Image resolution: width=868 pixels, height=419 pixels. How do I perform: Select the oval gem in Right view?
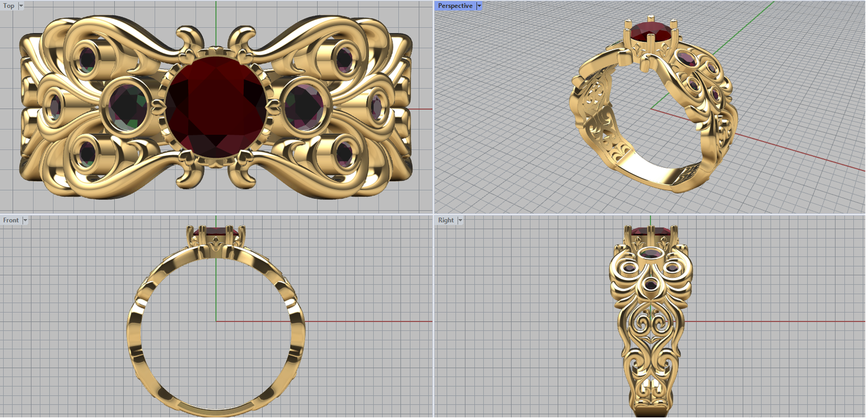(650, 254)
